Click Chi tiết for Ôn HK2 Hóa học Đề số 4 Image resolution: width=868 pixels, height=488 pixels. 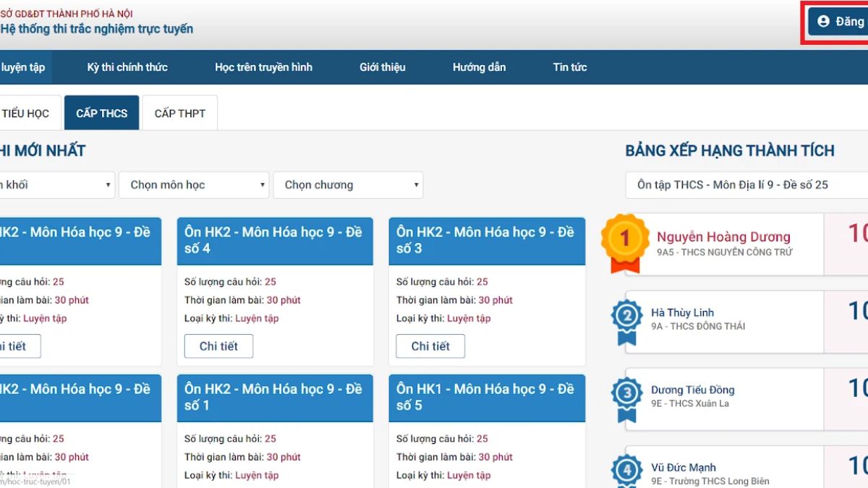tap(218, 346)
